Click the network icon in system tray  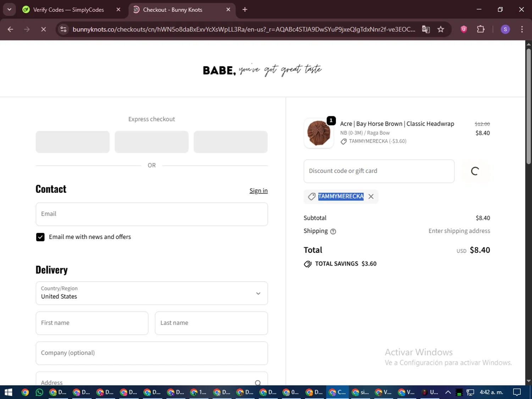[x=470, y=392]
